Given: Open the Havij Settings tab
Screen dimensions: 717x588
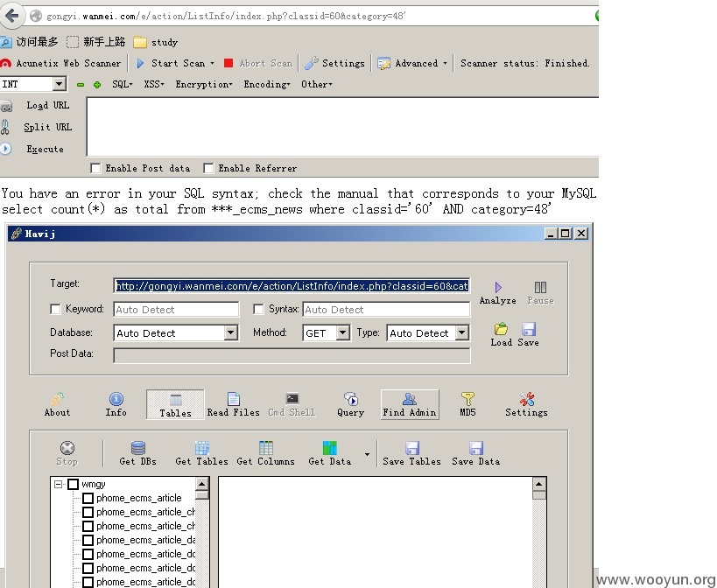Looking at the screenshot, I should click(x=526, y=405).
